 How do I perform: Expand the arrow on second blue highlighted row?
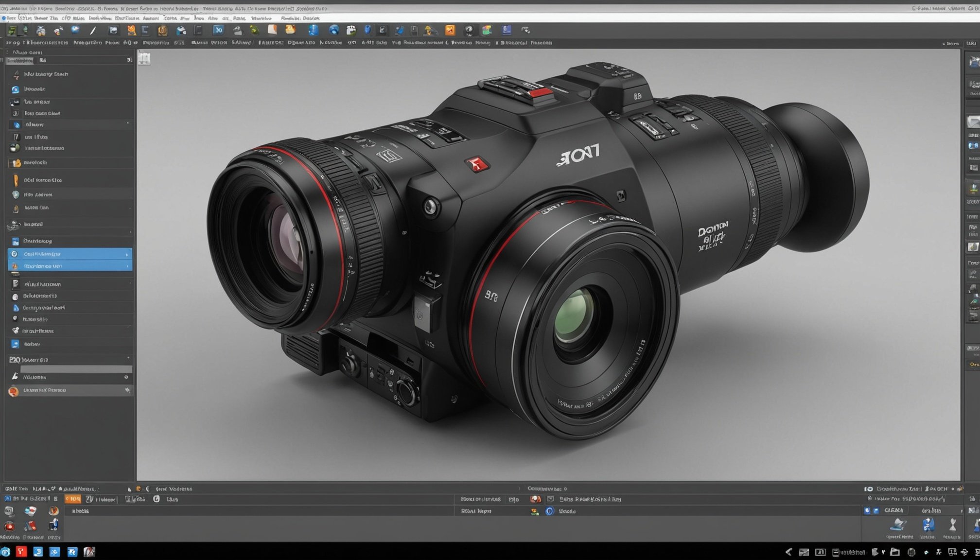[x=127, y=266]
